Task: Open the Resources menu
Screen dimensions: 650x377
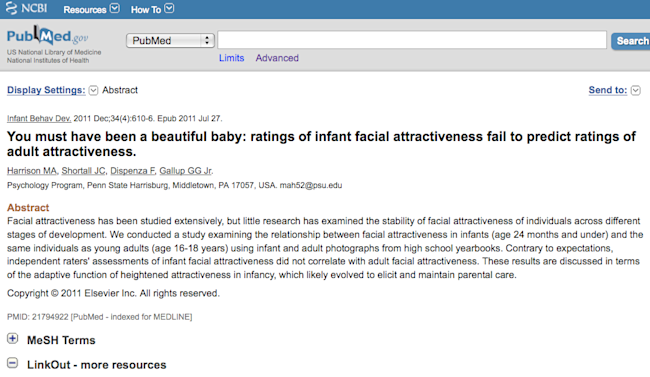Action: pyautogui.click(x=85, y=9)
